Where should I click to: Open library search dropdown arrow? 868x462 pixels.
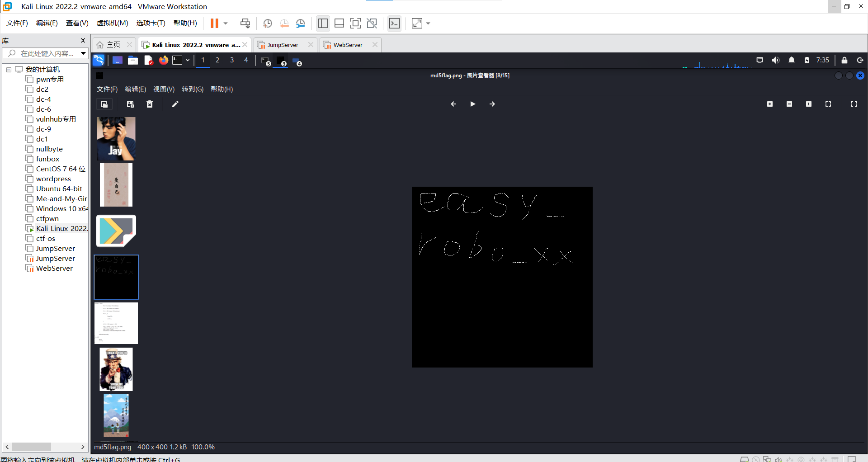pyautogui.click(x=83, y=53)
